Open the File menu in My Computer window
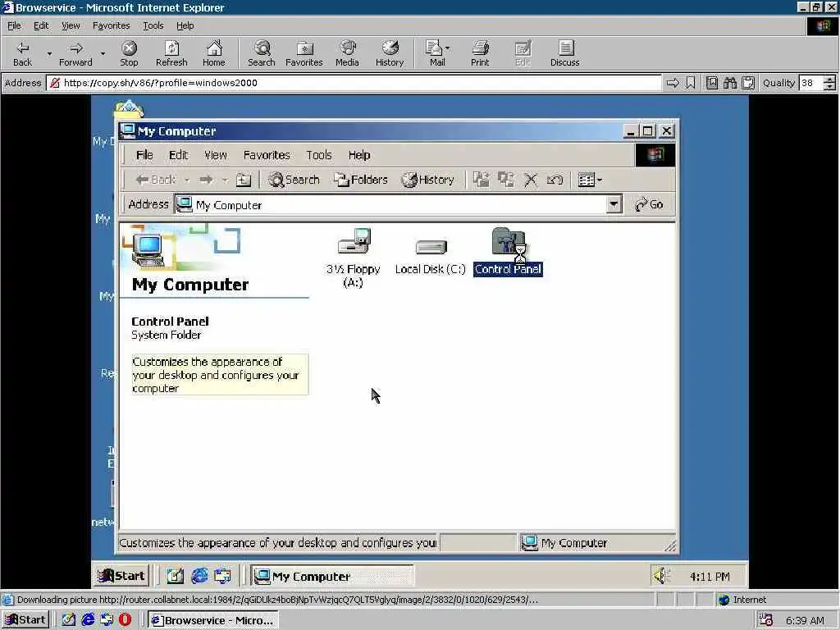The image size is (840, 630). click(x=144, y=155)
